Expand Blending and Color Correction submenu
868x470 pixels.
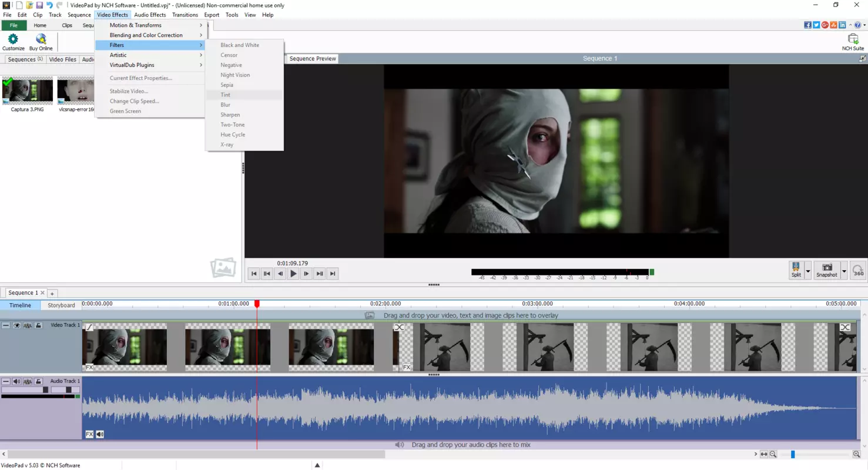(x=150, y=35)
